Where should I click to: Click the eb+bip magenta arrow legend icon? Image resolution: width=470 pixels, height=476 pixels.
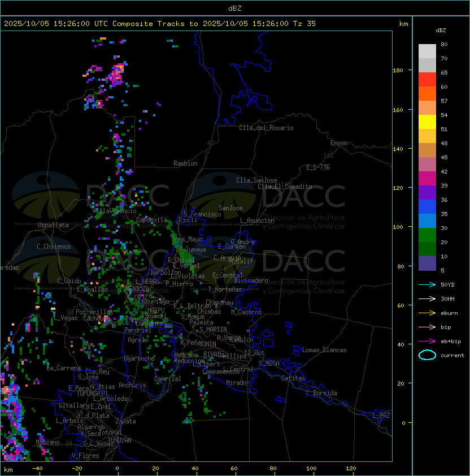click(427, 341)
